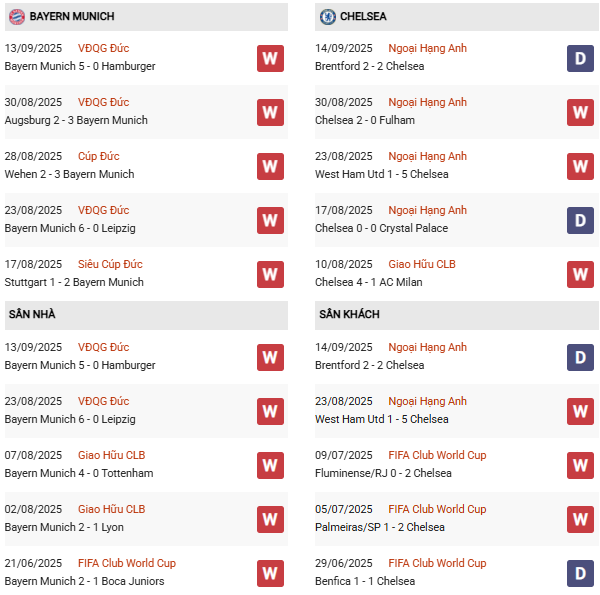Select the SÂN NHÀ section header
600x595 pixels.
click(x=32, y=314)
